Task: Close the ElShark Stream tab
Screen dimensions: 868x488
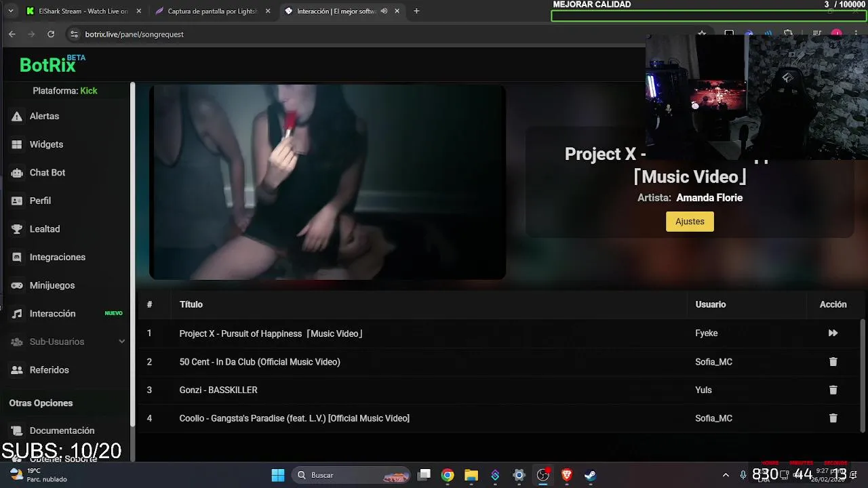Action: point(139,11)
